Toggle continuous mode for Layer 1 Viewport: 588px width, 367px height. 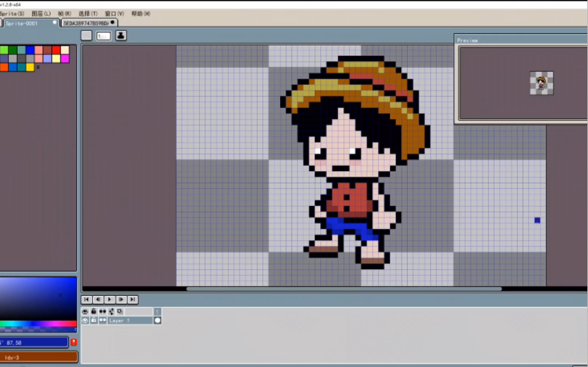point(103,321)
